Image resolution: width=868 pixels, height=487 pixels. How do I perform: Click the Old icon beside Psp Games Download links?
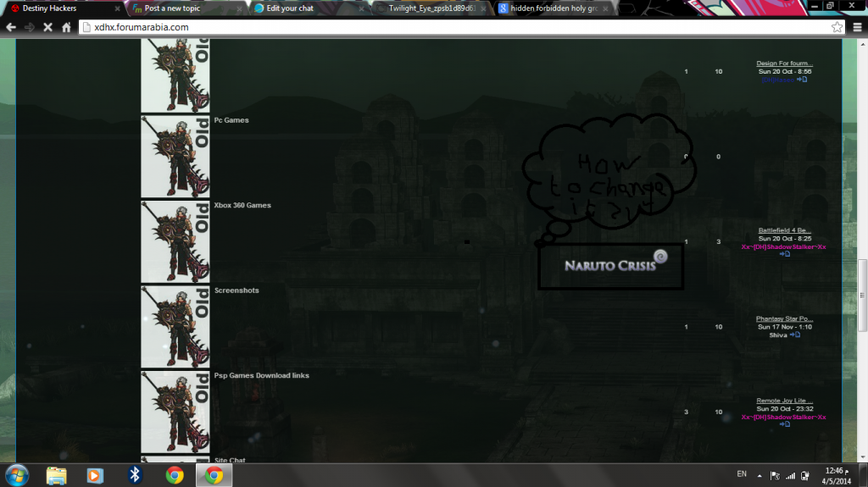(x=175, y=412)
